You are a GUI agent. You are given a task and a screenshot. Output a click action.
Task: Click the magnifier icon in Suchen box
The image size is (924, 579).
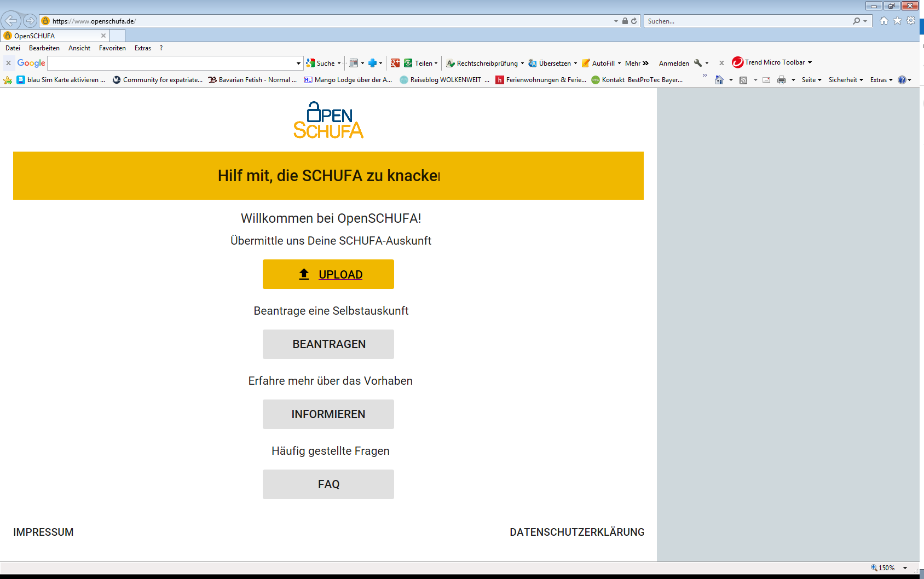856,21
